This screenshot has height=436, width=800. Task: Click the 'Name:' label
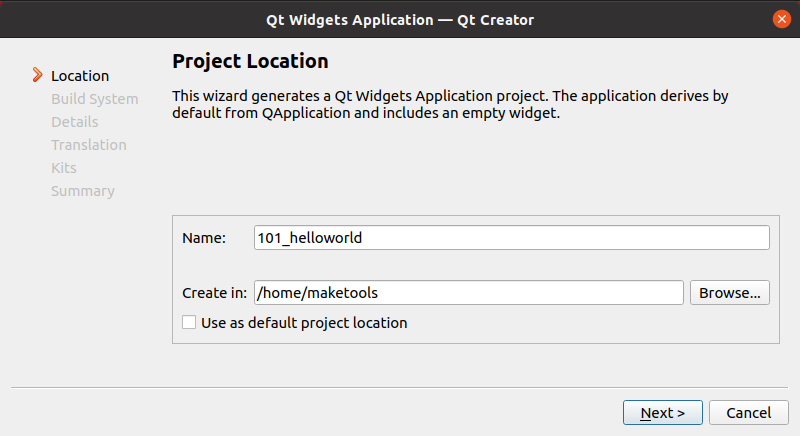[x=204, y=238]
